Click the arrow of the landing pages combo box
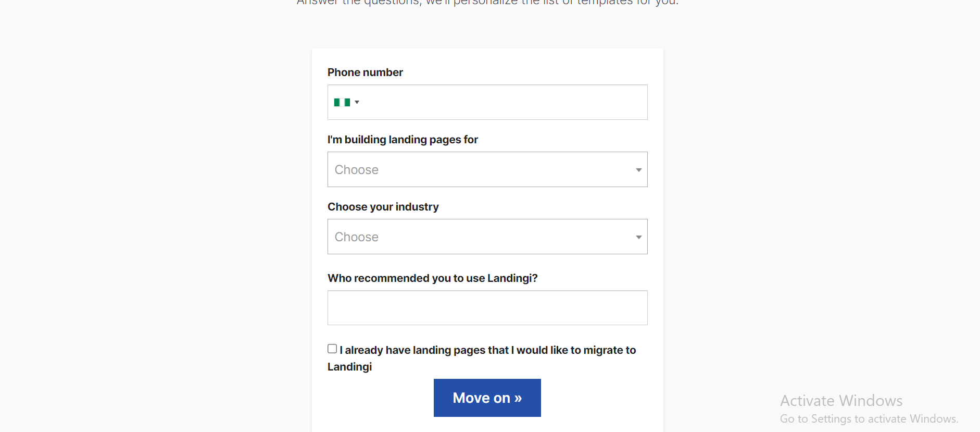Image resolution: width=980 pixels, height=432 pixels. pos(638,170)
